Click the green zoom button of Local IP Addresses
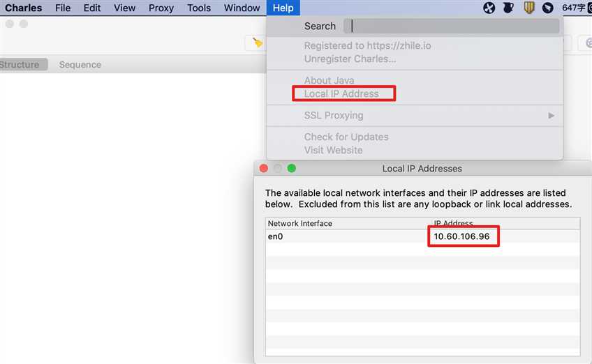Image resolution: width=592 pixels, height=364 pixels. click(x=292, y=168)
